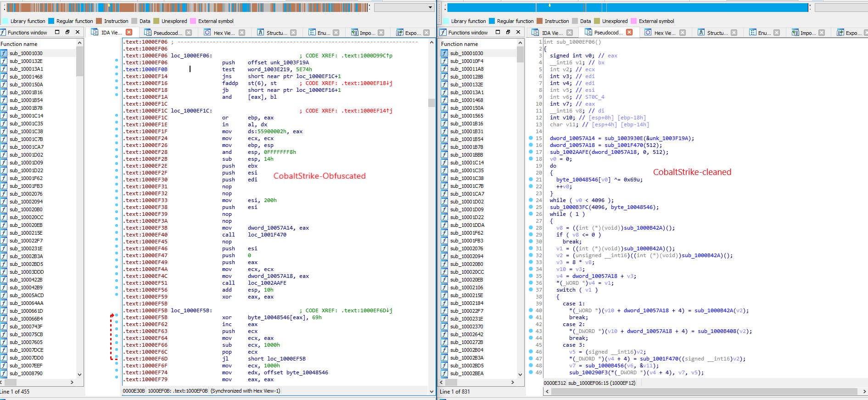Click function icon beside sub_10003DDD in left list
The width and height of the screenshot is (868, 400).
click(x=4, y=272)
